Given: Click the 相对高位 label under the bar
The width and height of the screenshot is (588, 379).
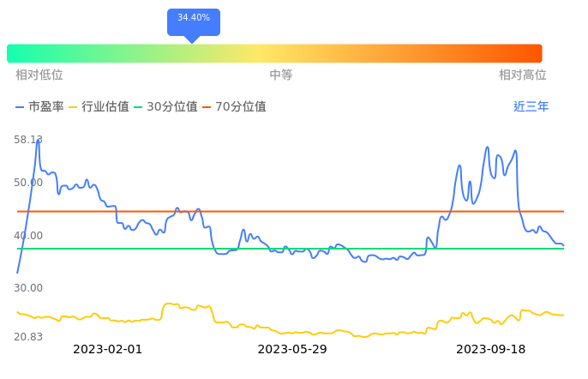Looking at the screenshot, I should click(523, 75).
